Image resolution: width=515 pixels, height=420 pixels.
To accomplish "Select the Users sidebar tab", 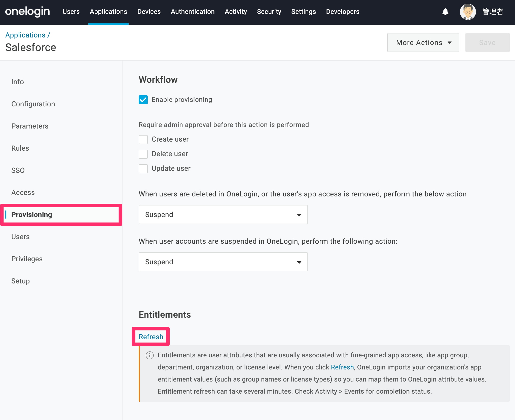I will coord(20,237).
